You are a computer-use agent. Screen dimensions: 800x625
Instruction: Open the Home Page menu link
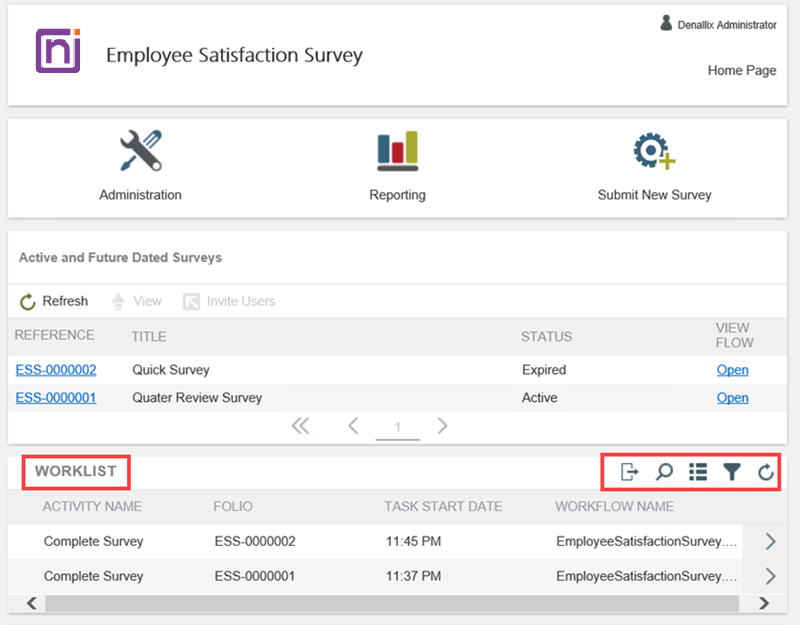coord(741,71)
